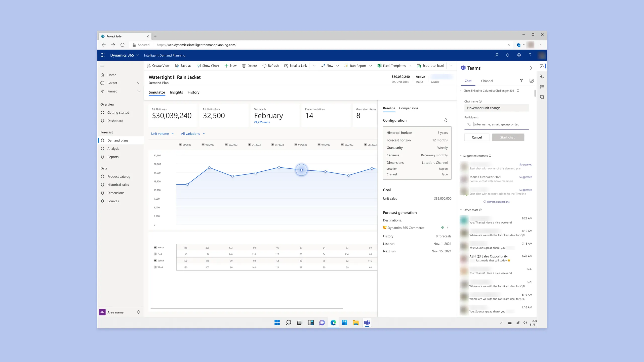Open File Explorer from the taskbar
This screenshot has width=644, height=362.
356,323
